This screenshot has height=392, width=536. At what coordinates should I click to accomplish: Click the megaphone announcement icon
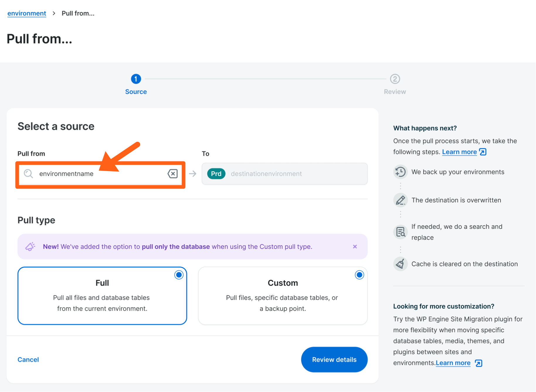click(x=30, y=247)
